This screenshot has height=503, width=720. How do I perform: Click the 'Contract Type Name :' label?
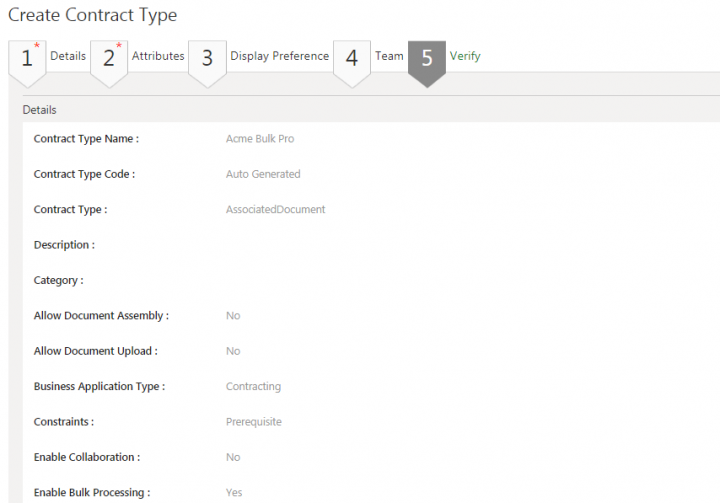pos(86,139)
